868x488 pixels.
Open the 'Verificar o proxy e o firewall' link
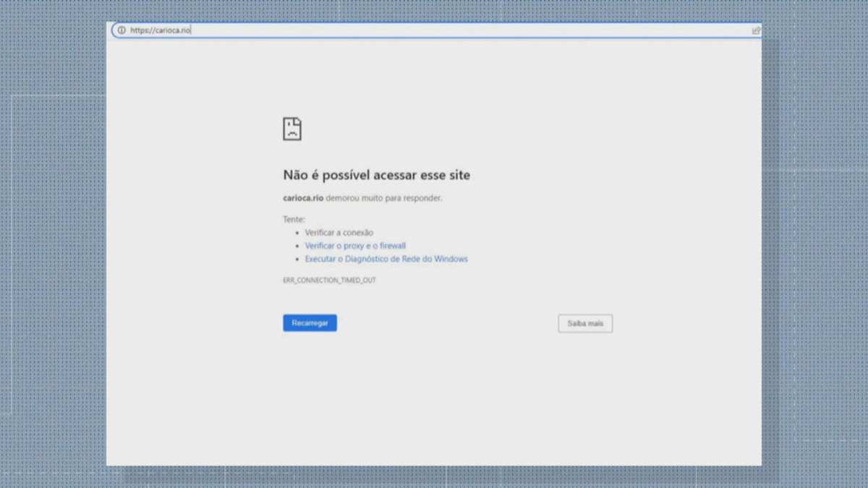point(355,246)
